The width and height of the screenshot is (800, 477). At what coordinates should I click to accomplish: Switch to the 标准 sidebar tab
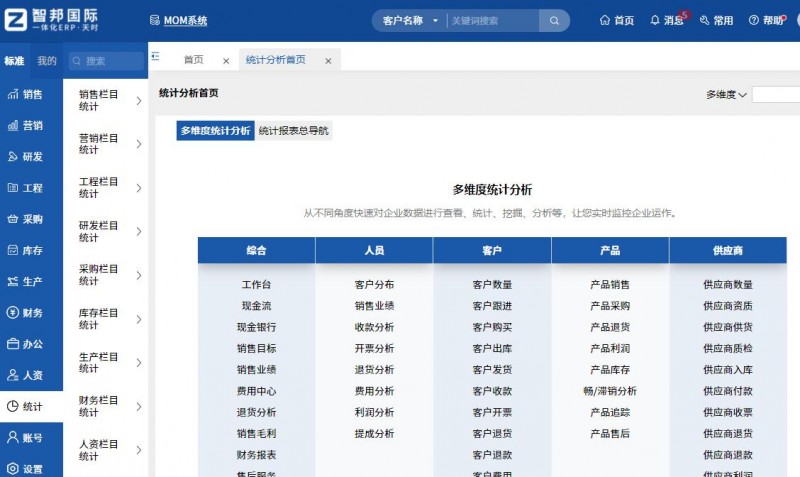point(14,61)
